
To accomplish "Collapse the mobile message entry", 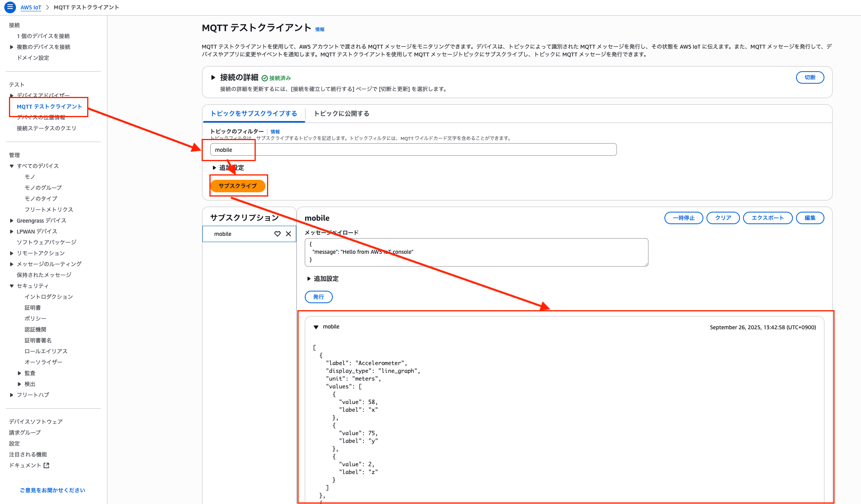I will coord(315,327).
